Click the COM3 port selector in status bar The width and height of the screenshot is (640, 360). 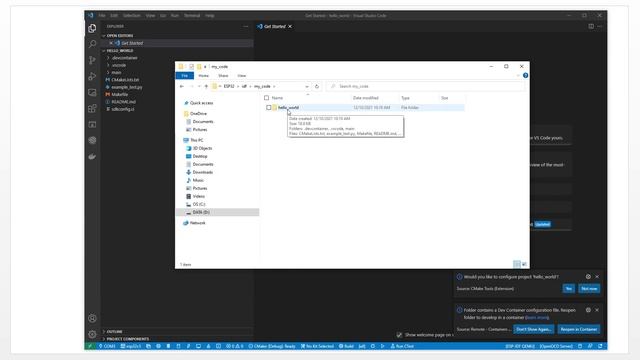tap(107, 346)
